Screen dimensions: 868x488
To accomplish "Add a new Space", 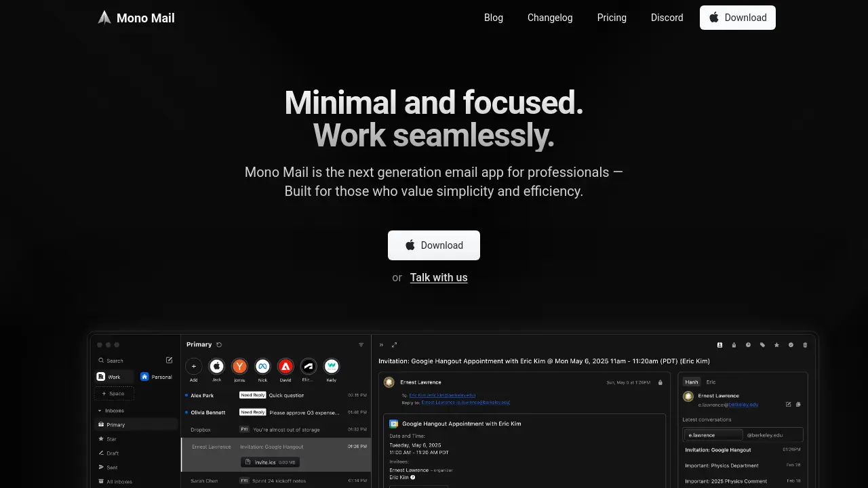I will point(114,393).
